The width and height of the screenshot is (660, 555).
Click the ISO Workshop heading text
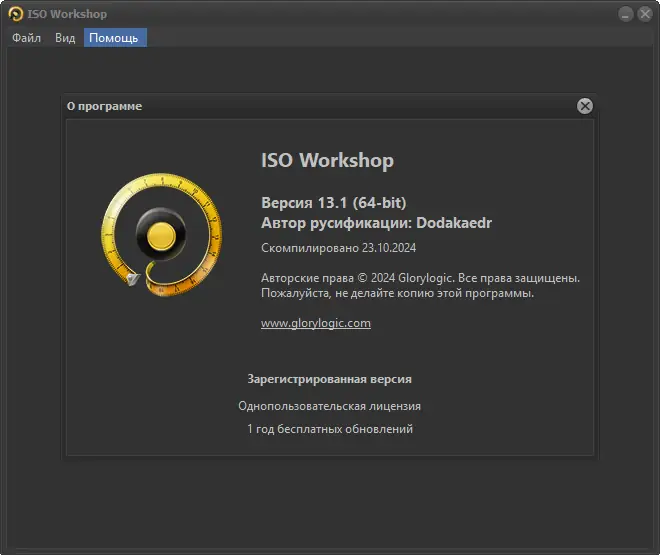pyautogui.click(x=327, y=160)
